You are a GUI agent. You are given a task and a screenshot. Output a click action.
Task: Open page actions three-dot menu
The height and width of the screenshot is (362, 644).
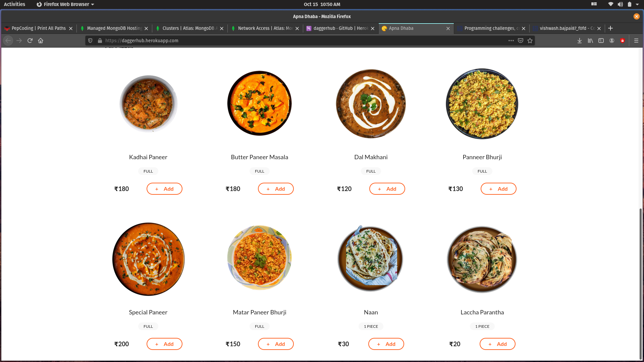pos(511,41)
